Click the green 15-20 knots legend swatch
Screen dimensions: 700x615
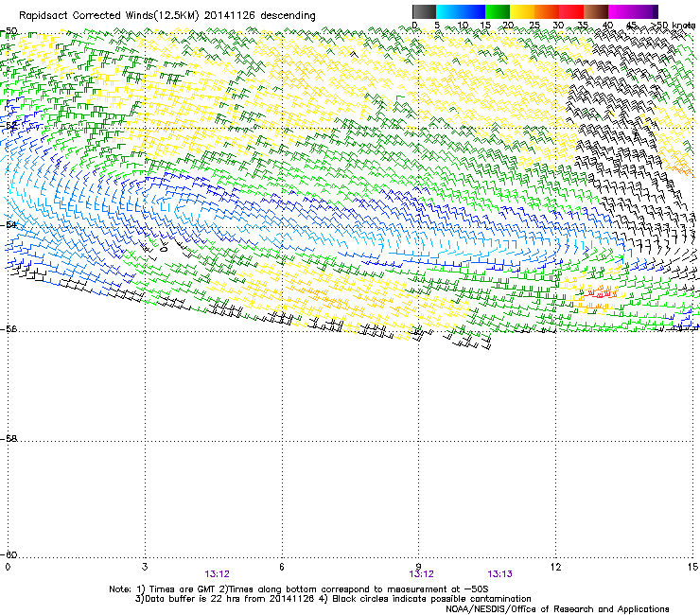click(498, 11)
